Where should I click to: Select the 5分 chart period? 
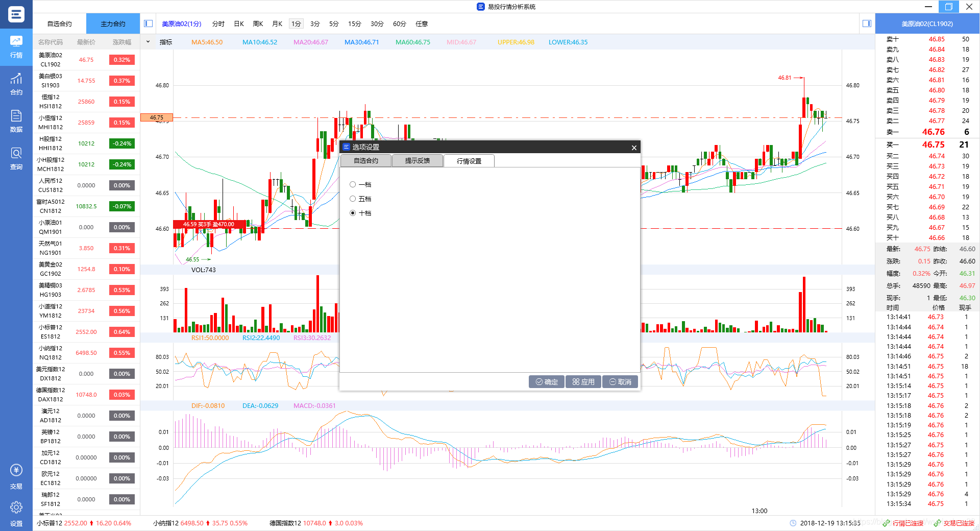(x=334, y=24)
